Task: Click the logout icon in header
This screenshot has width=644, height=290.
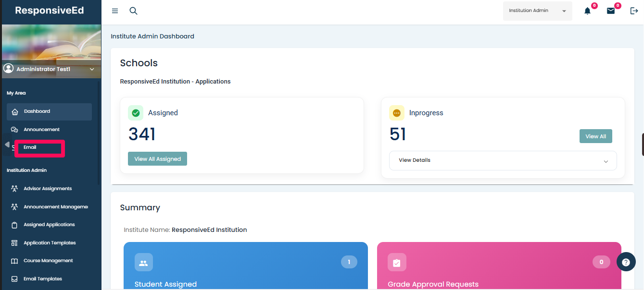Action: click(x=634, y=11)
